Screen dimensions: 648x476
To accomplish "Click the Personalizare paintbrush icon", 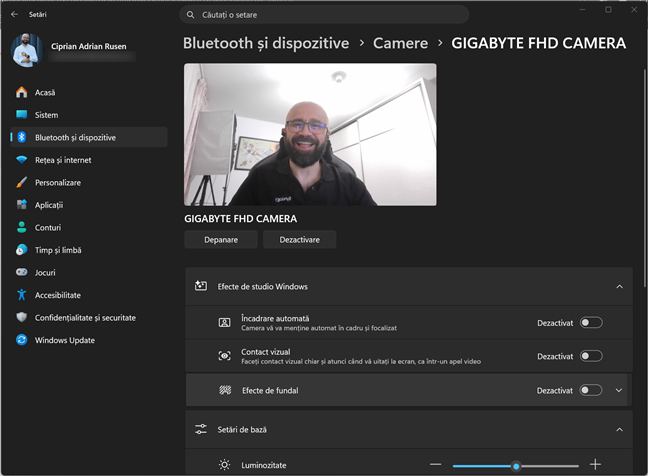I will (21, 182).
